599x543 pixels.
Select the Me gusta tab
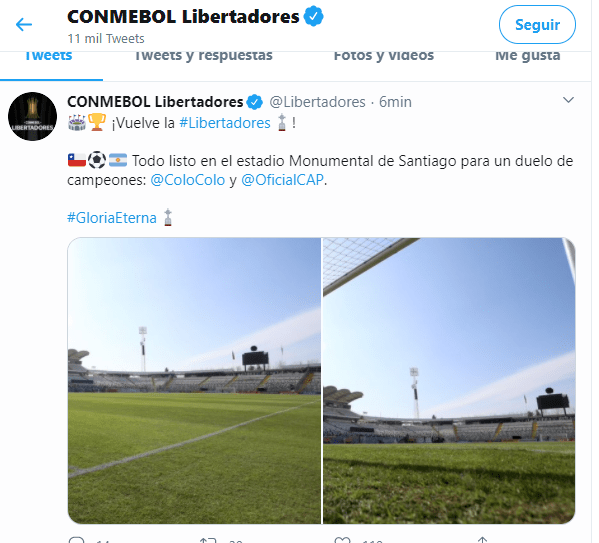click(528, 56)
